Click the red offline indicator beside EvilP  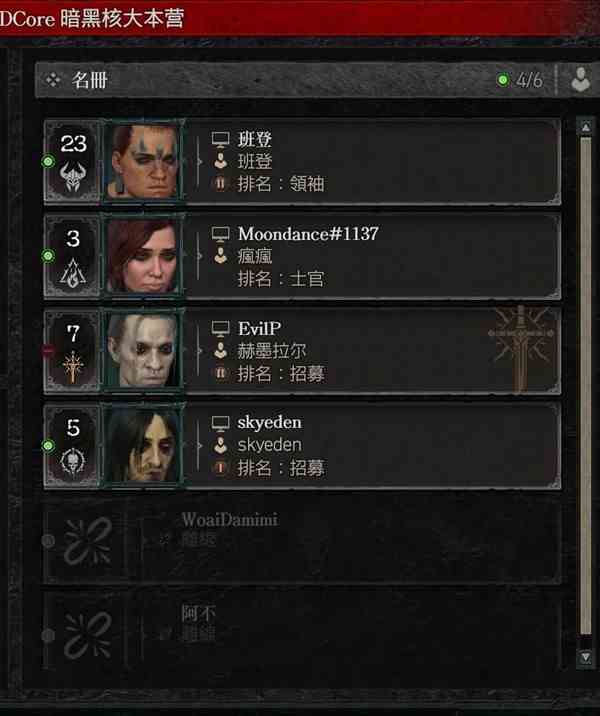point(48,350)
